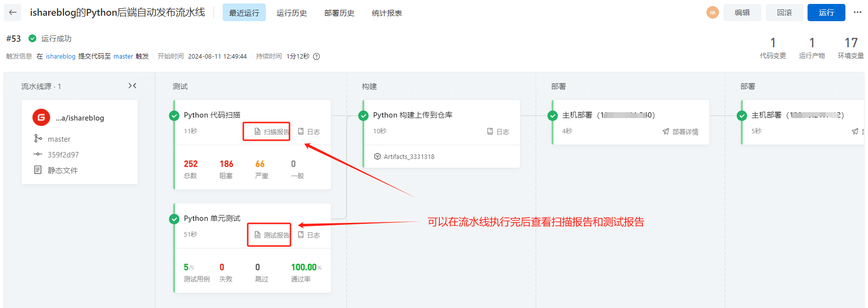
Task: Click the 359f2d97 commit hash
Action: [x=63, y=154]
